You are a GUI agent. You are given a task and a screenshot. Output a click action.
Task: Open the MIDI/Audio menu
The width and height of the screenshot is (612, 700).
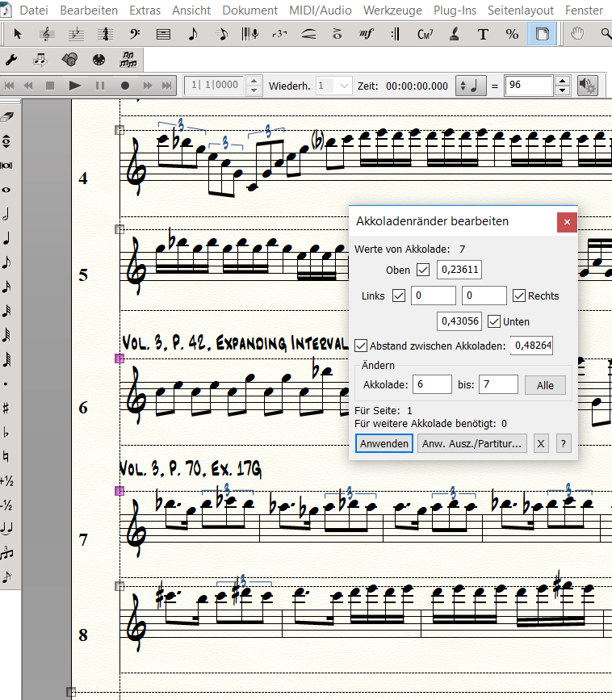coord(320,10)
